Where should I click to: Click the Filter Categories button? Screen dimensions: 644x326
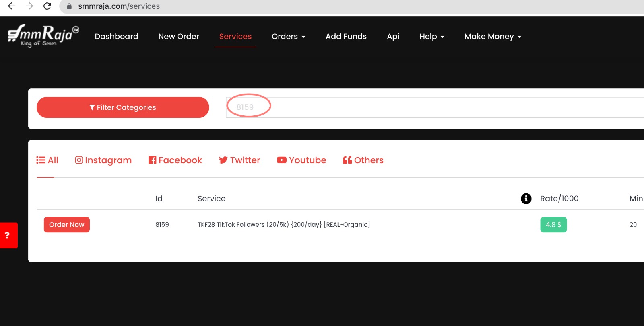point(123,107)
